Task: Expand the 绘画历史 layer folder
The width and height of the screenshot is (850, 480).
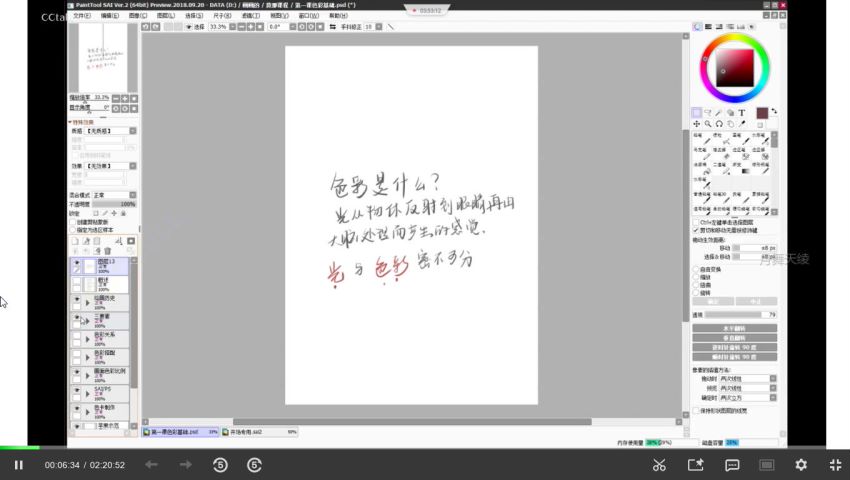Action: pyautogui.click(x=87, y=301)
